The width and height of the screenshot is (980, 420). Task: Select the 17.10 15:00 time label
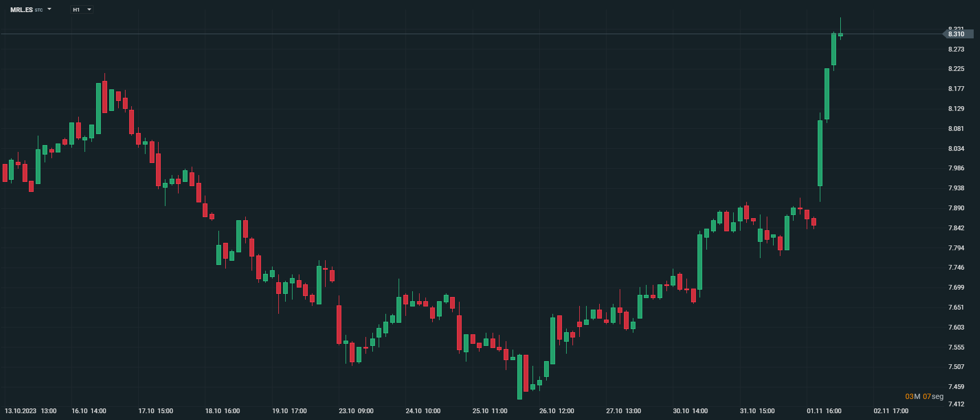tap(155, 411)
